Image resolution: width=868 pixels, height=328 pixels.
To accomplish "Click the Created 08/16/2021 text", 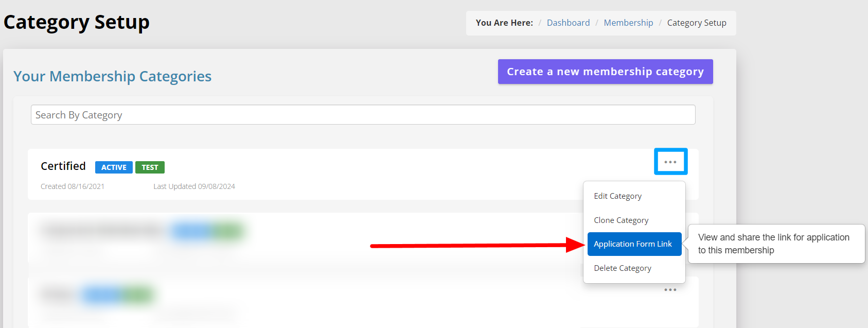I will [x=73, y=186].
